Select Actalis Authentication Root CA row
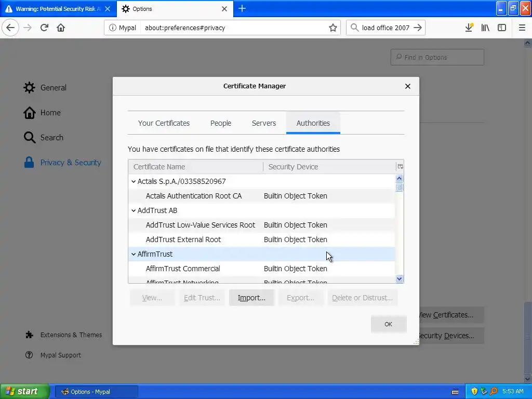 coord(262,196)
